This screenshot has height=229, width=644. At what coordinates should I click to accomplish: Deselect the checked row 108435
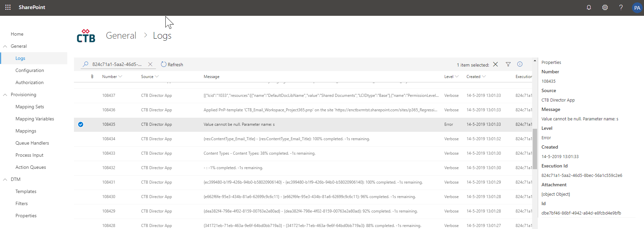81,124
